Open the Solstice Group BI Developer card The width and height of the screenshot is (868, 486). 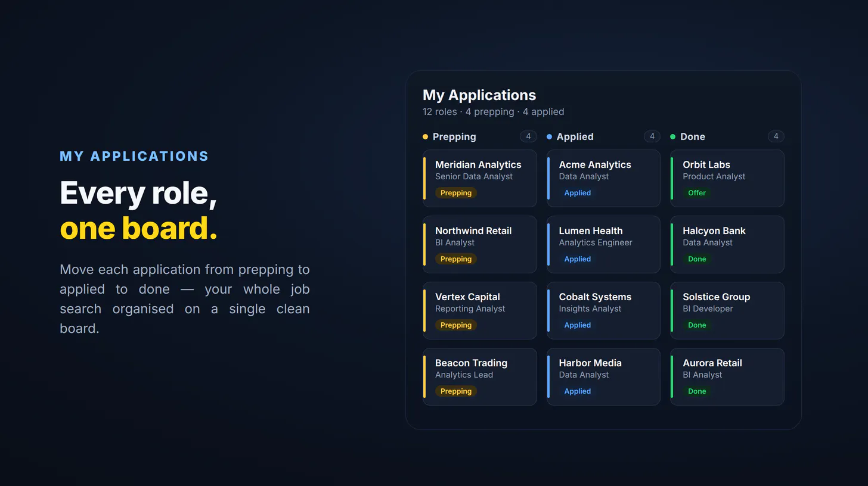pos(727,310)
